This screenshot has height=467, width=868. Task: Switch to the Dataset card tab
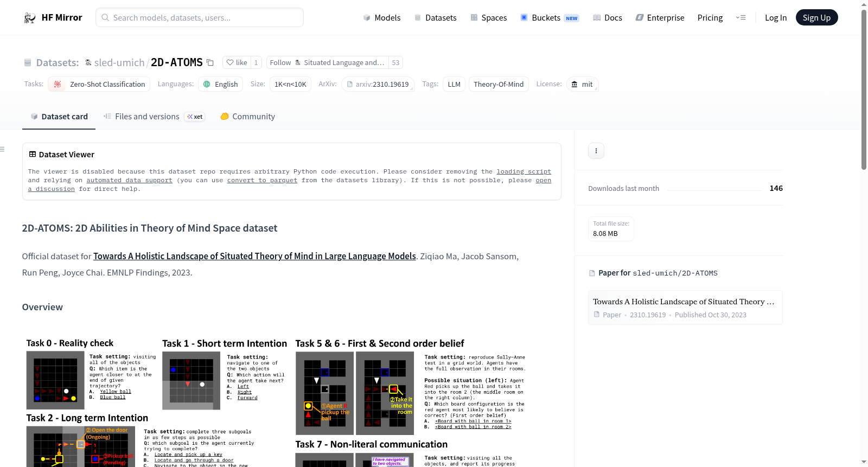pyautogui.click(x=59, y=117)
